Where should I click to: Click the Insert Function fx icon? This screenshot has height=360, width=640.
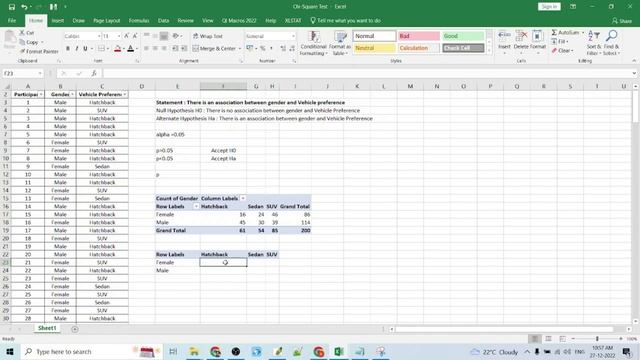tap(94, 73)
